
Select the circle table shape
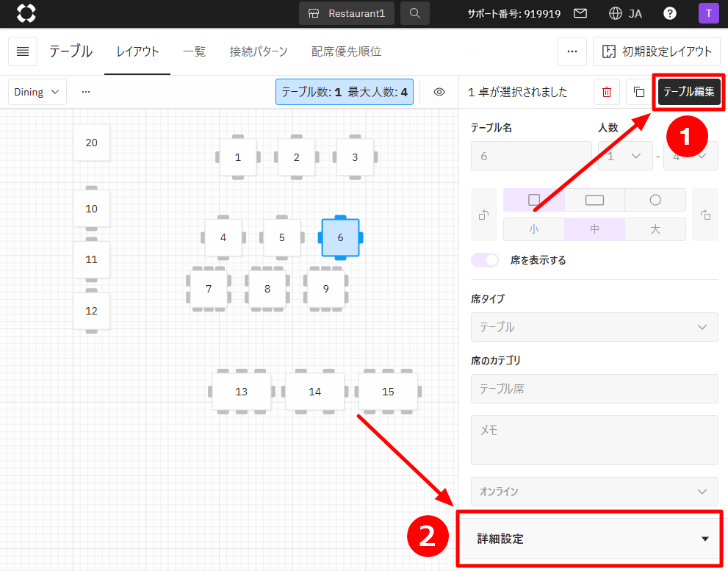[x=655, y=200]
